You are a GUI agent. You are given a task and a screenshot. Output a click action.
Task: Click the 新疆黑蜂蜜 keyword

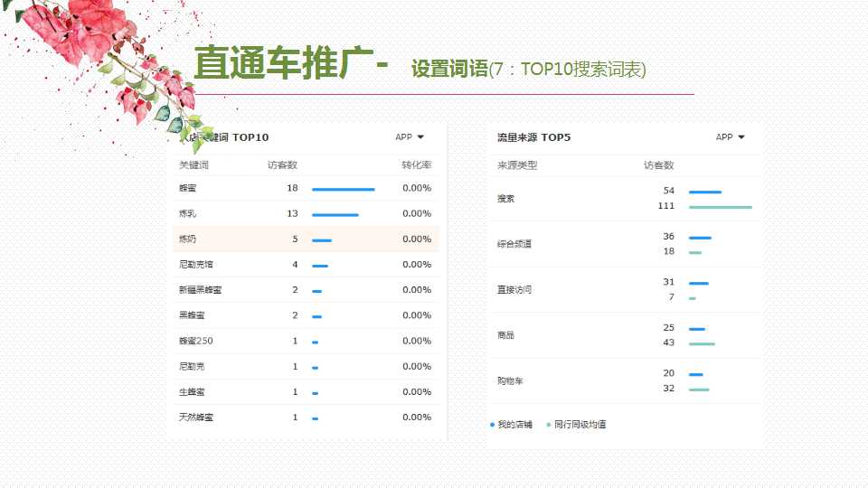[x=200, y=290]
